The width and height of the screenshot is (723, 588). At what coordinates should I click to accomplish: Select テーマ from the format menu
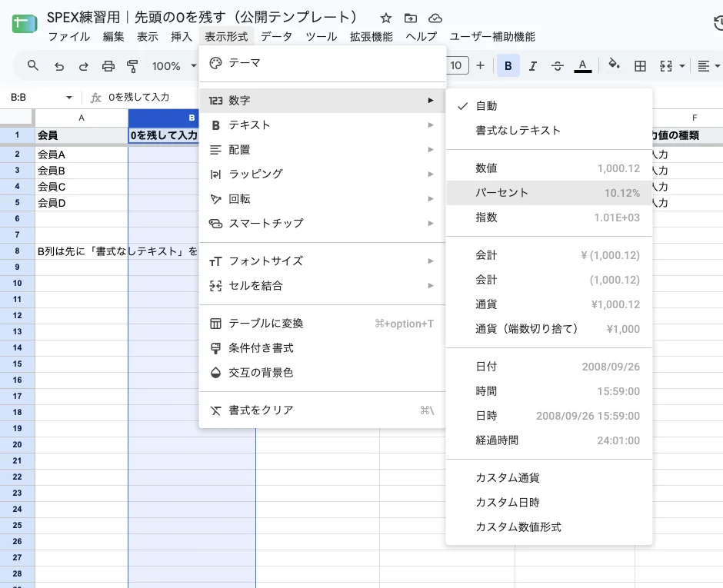pos(323,63)
